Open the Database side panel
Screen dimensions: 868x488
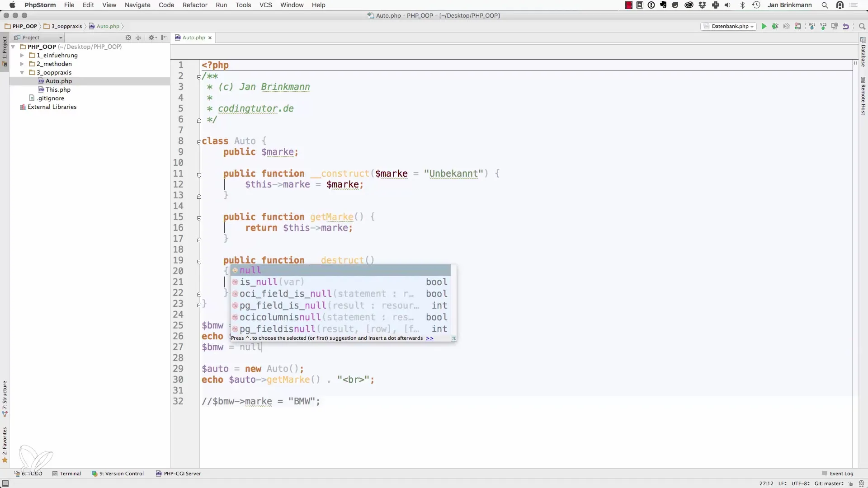863,52
